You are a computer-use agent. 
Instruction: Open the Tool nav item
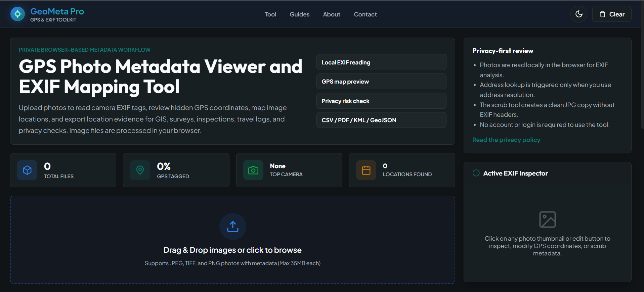coord(270,14)
